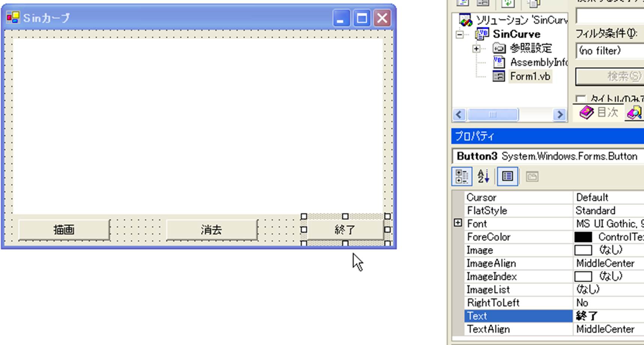Viewport: 644px width, 345px height.
Task: Click the SinCurve VB project icon
Action: pyautogui.click(x=482, y=34)
